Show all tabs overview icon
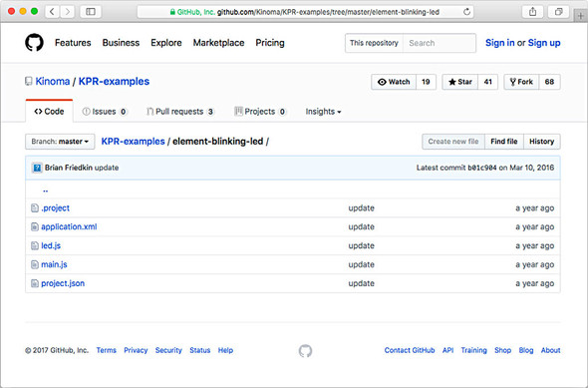Screen dimensions: 588x388 (558, 12)
